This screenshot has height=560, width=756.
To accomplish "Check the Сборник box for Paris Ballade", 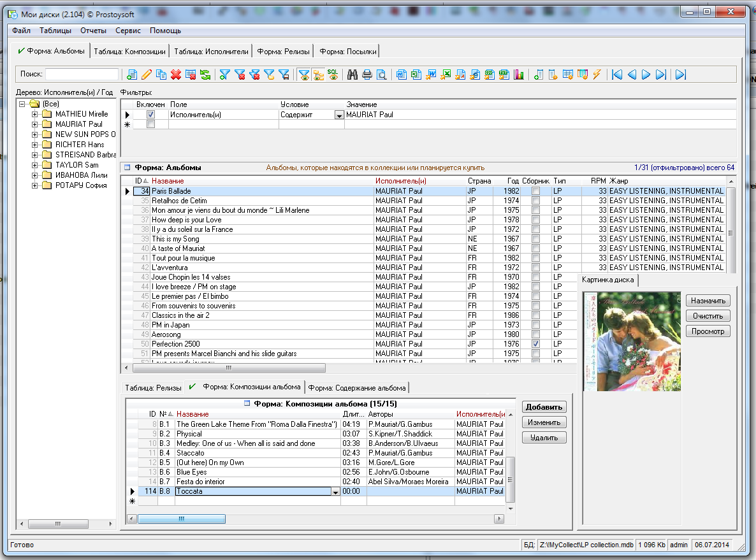I will click(535, 191).
